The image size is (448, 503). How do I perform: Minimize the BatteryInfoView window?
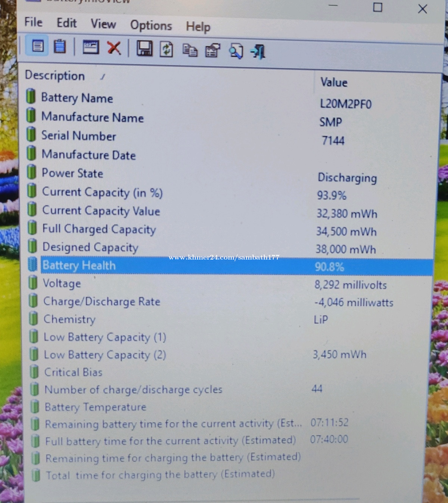333,6
